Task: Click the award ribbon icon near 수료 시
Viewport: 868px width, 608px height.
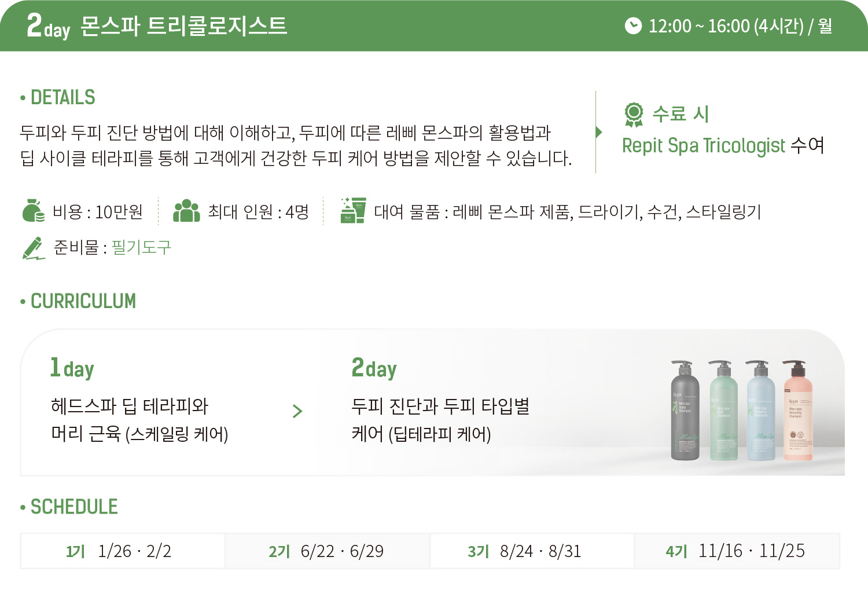Action: coord(634,115)
